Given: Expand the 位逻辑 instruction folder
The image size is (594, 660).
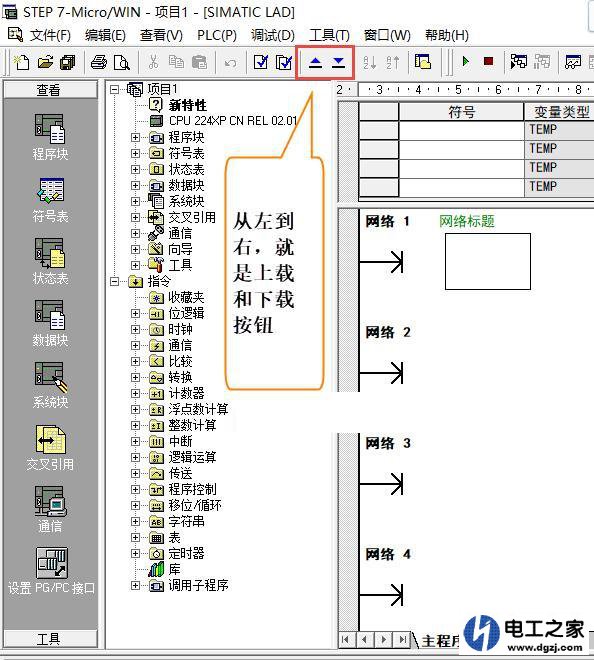Looking at the screenshot, I should click(x=135, y=313).
